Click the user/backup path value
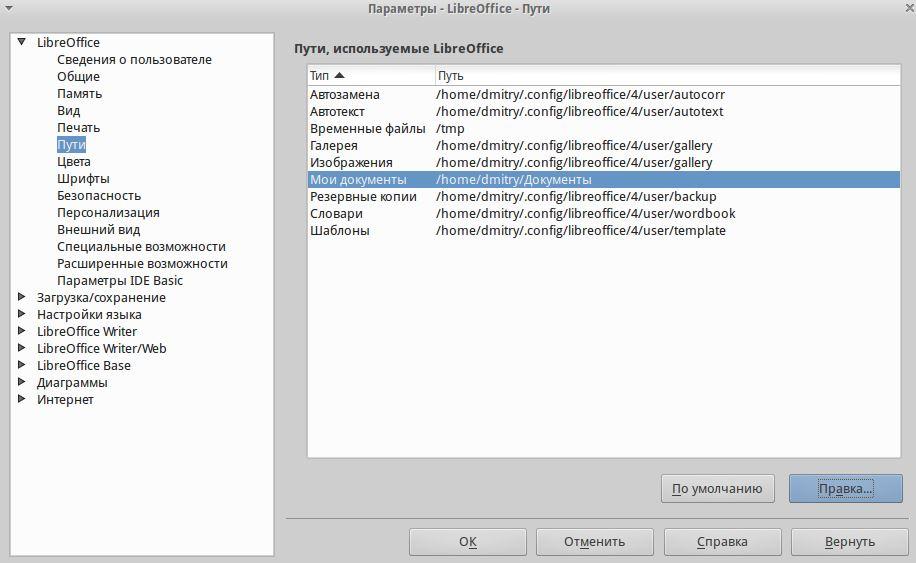Viewport: 916px width, 563px height. pos(576,196)
